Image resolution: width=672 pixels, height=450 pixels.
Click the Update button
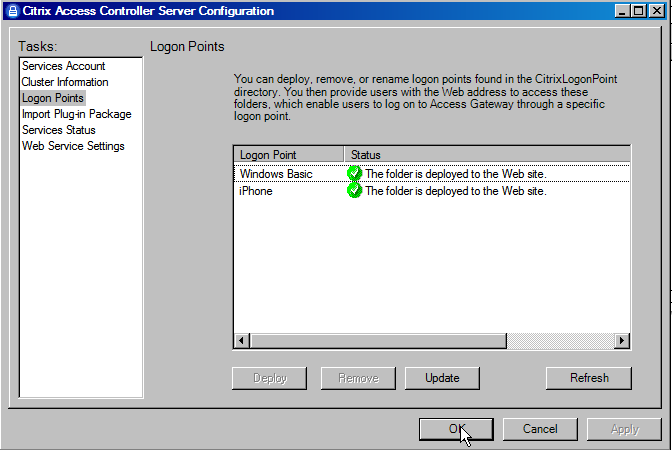(442, 378)
